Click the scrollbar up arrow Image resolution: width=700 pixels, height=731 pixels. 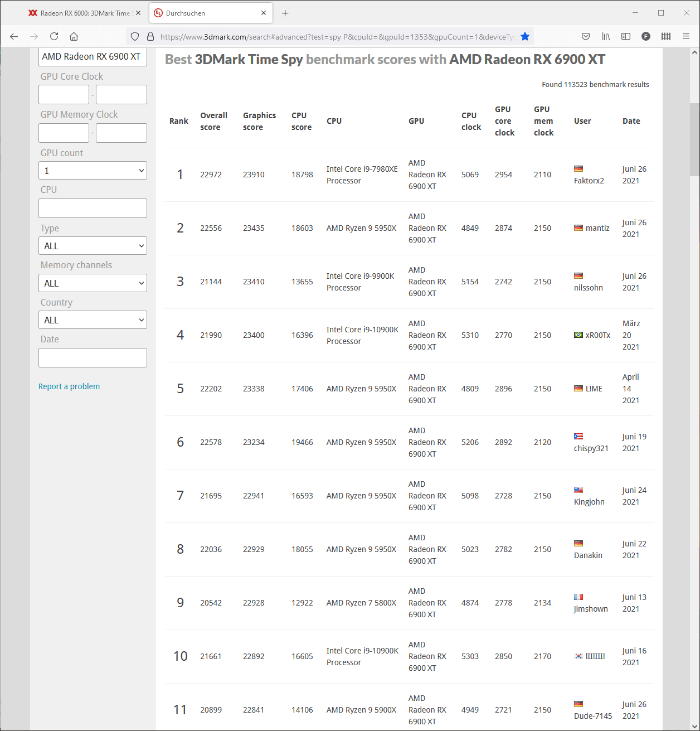coord(694,53)
